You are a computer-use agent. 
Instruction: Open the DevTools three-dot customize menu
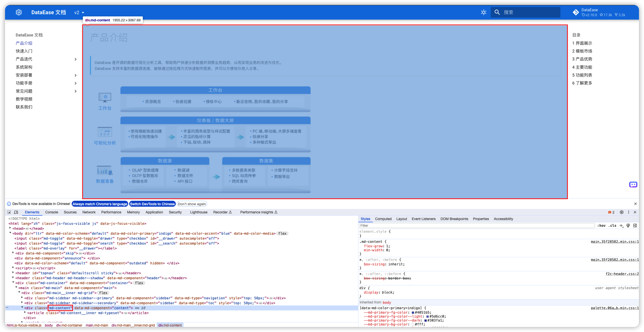tap(628, 212)
